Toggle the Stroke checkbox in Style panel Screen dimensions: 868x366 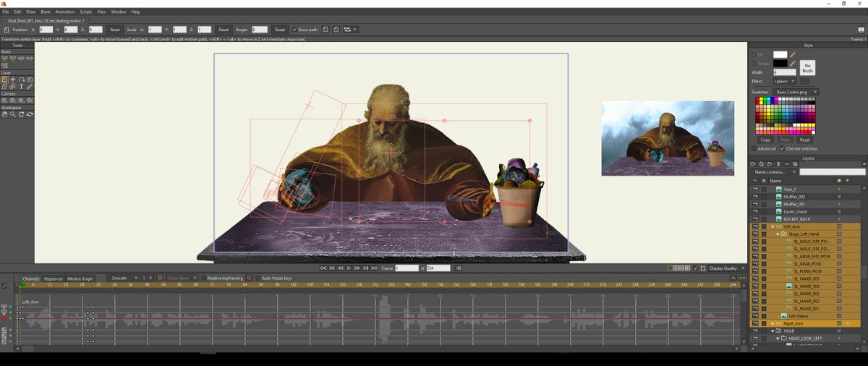(754, 64)
